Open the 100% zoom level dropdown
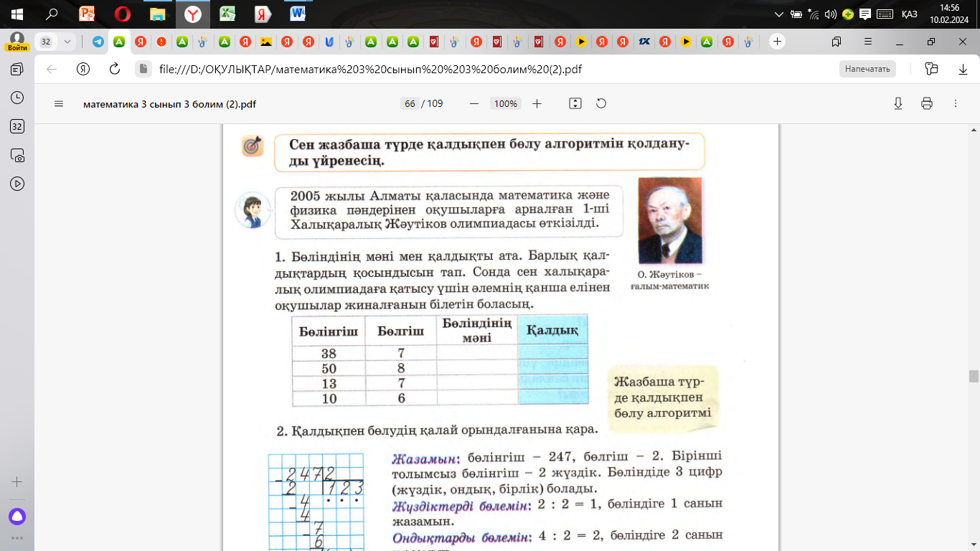The width and height of the screenshot is (980, 551). point(506,103)
